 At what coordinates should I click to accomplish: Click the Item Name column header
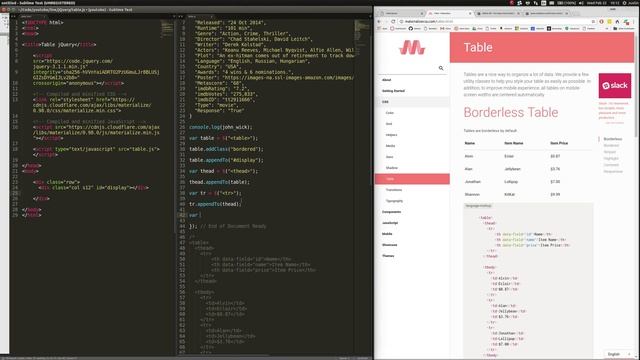point(513,143)
